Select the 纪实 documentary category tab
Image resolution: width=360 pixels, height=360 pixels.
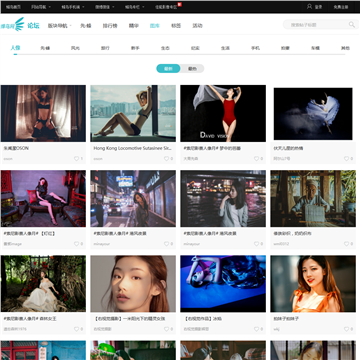(195, 48)
